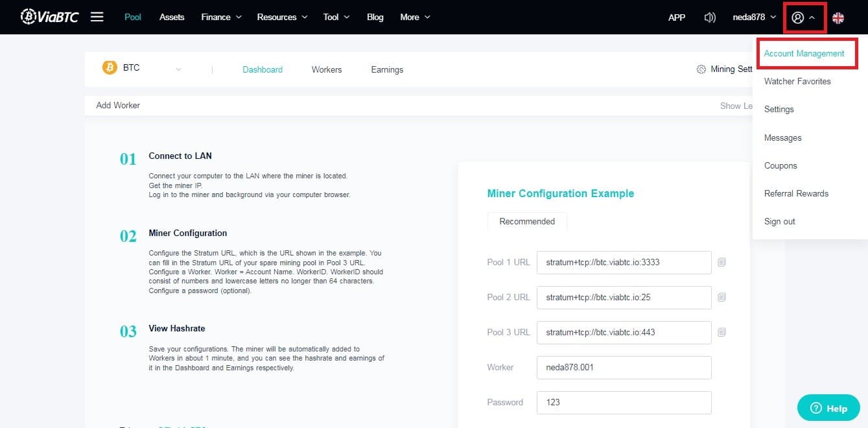Switch to the Dashboard tab
This screenshot has height=428, width=868.
263,69
